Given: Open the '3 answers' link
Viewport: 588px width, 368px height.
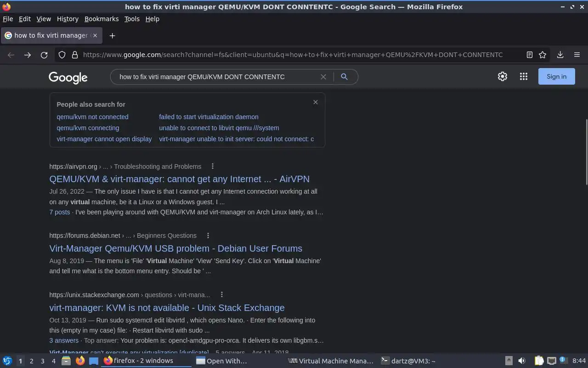Looking at the screenshot, I should (x=64, y=340).
